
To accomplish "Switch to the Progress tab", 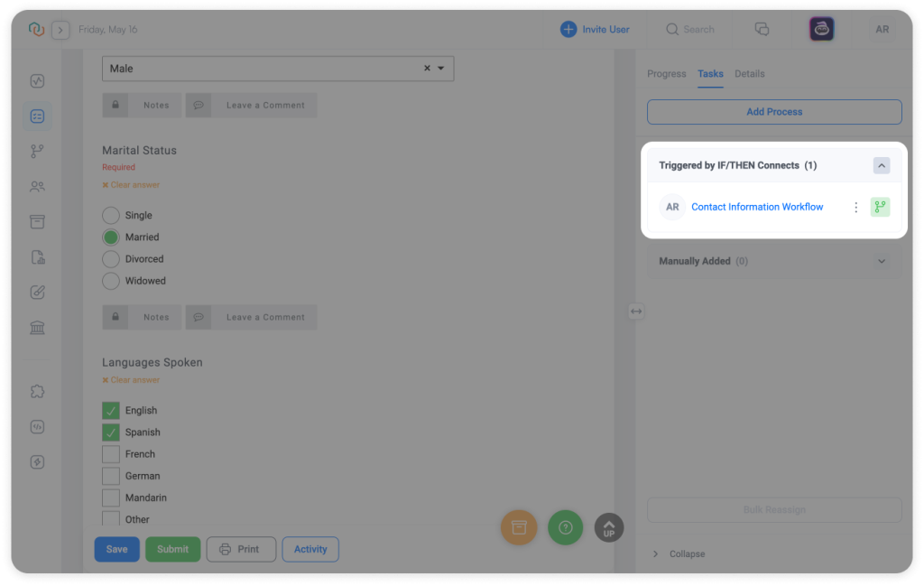I will click(x=667, y=74).
